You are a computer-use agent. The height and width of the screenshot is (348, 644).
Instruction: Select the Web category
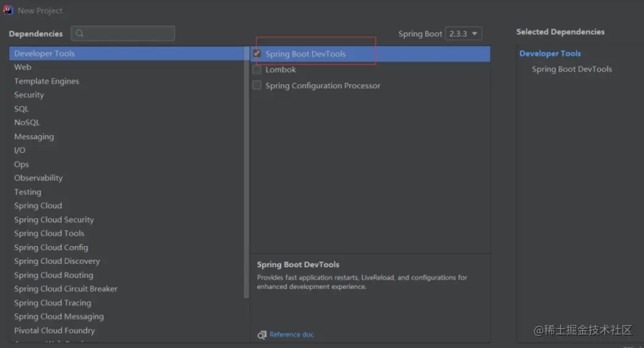(x=126, y=67)
